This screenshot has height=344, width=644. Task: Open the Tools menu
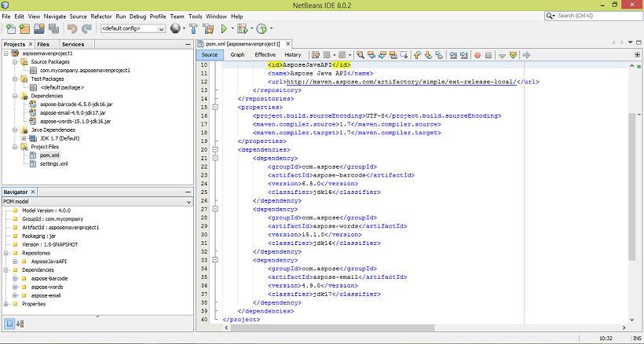195,16
